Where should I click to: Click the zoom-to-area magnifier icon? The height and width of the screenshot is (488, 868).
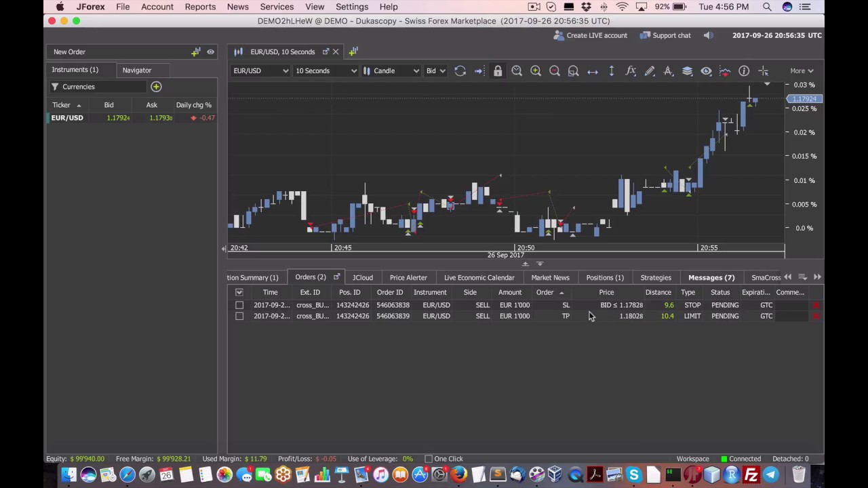click(x=517, y=70)
